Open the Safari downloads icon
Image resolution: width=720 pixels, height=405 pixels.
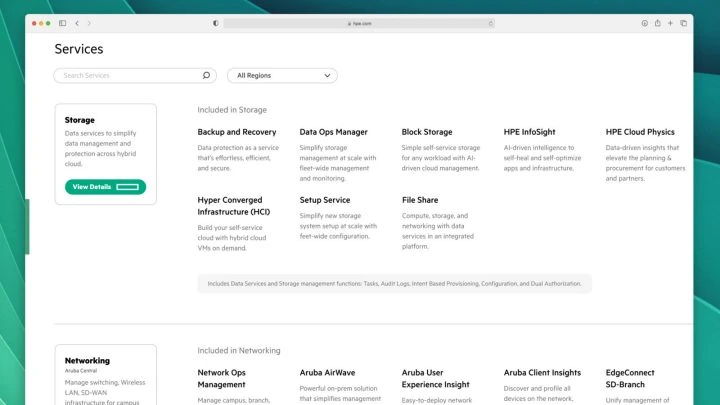(x=645, y=23)
